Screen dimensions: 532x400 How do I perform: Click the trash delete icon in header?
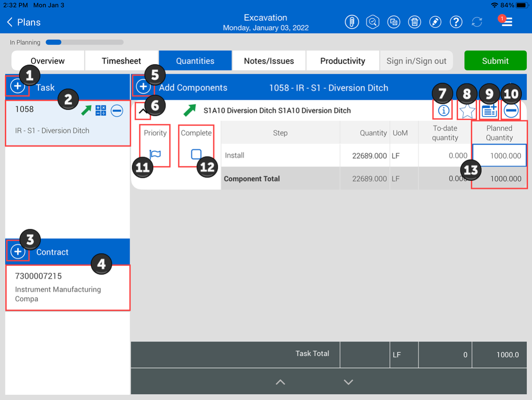click(414, 22)
